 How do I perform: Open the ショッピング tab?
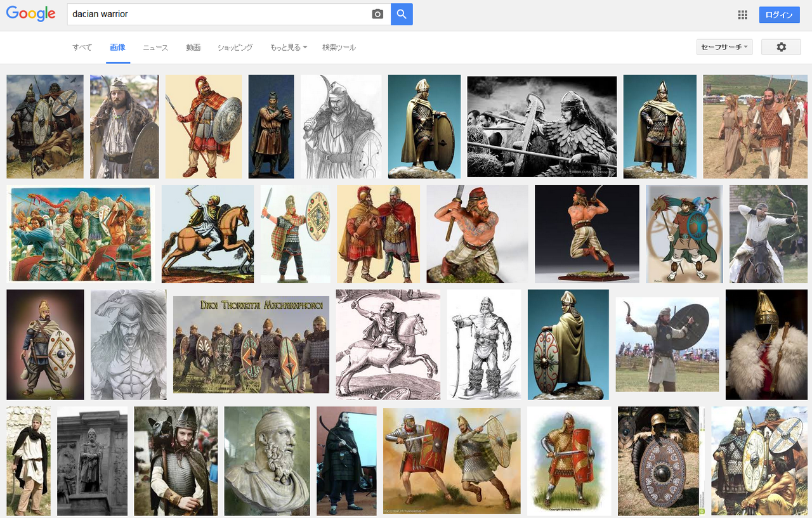[x=235, y=48]
